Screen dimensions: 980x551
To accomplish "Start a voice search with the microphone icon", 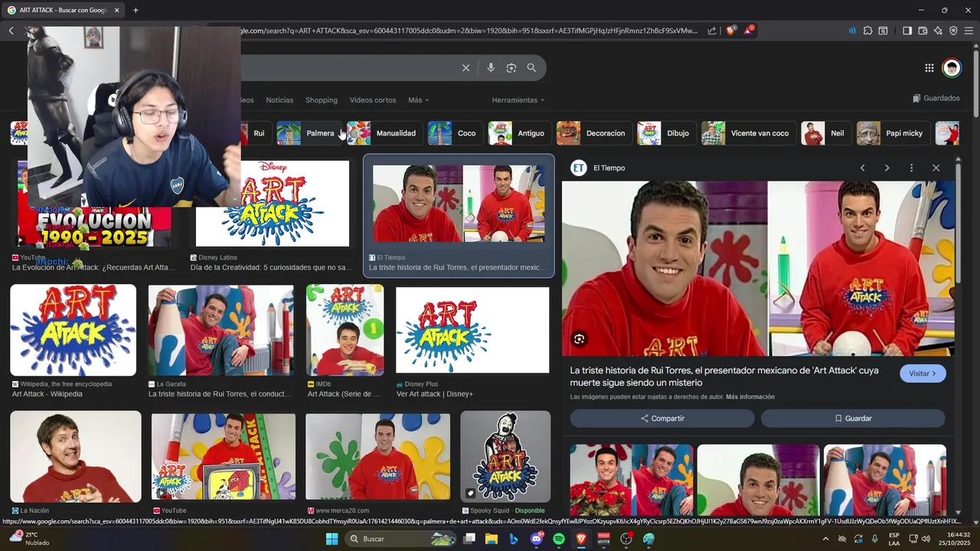I will [491, 68].
